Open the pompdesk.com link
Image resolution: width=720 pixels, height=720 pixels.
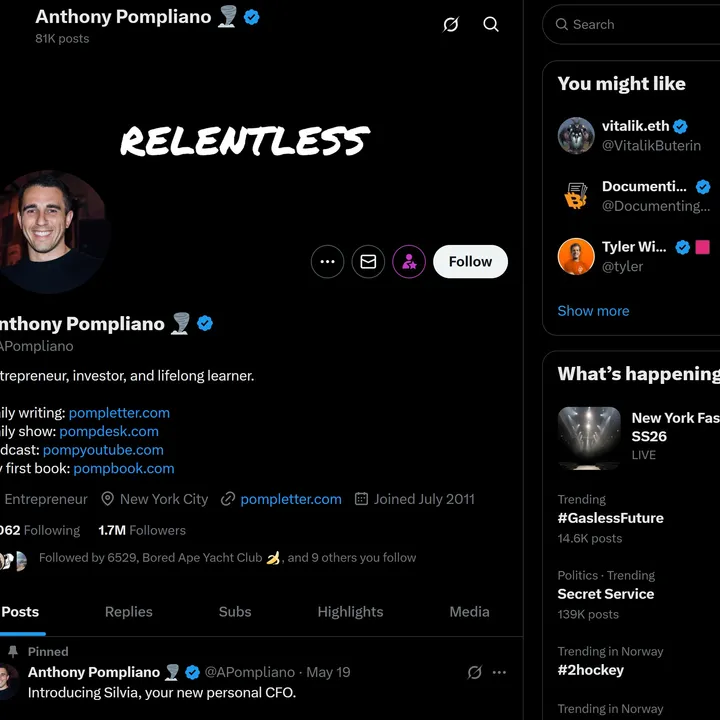click(109, 431)
